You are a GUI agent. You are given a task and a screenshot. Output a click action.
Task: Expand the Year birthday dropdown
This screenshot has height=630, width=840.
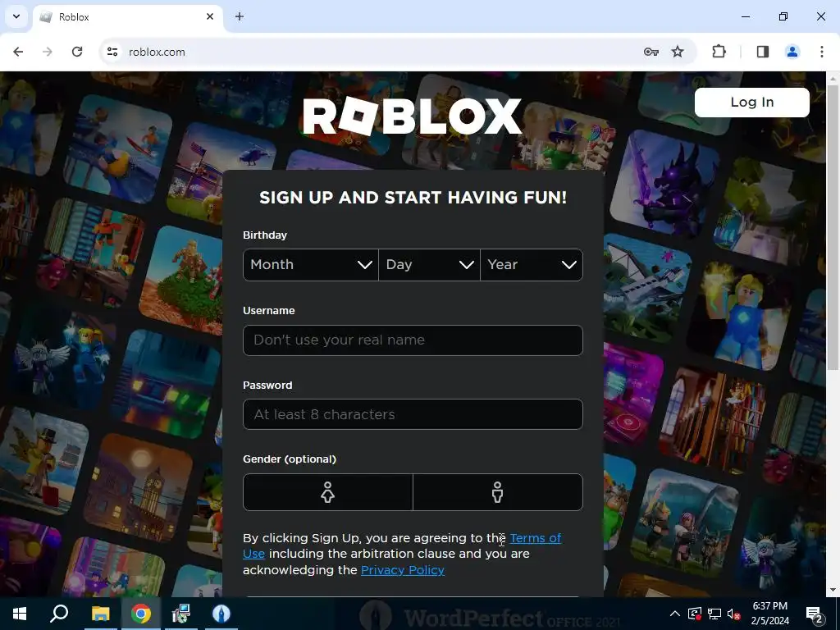click(532, 265)
